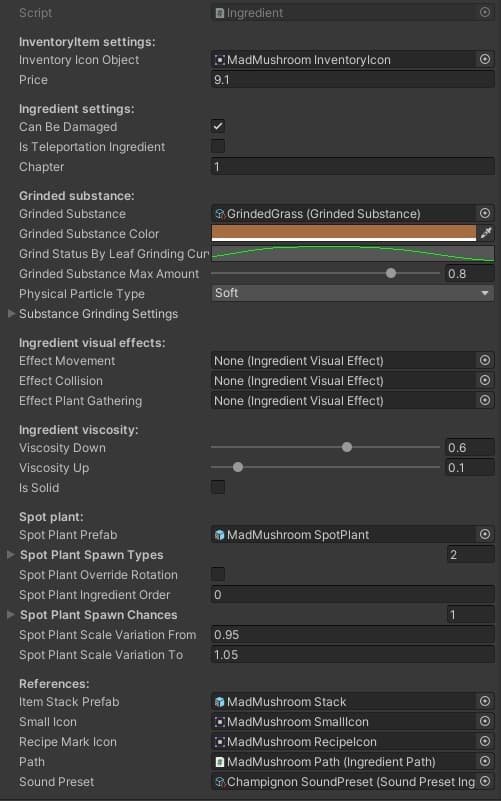Click the Viscosity Down value field
This screenshot has height=801, width=501.
point(469,447)
